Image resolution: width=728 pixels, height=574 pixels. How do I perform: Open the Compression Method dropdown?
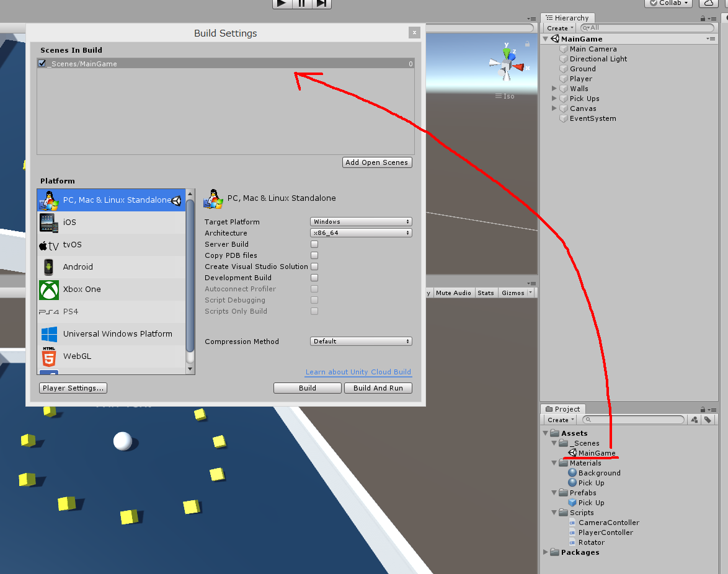(x=361, y=341)
